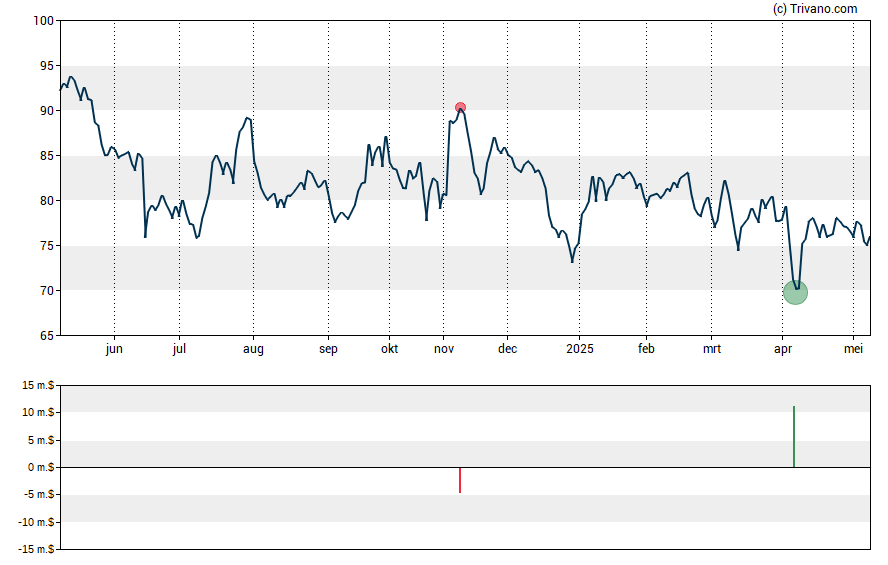Image resolution: width=888 pixels, height=565 pixels.
Task: Select the 'aug' month label
Action: (x=253, y=349)
